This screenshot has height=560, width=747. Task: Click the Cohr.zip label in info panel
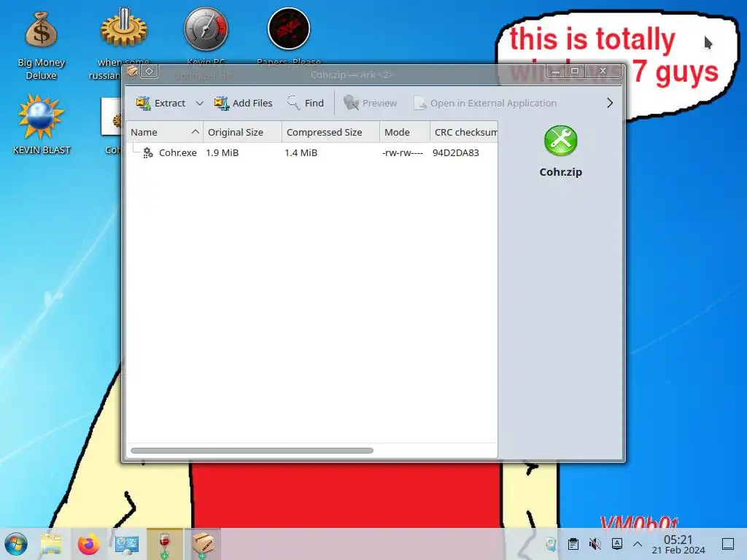pyautogui.click(x=561, y=172)
